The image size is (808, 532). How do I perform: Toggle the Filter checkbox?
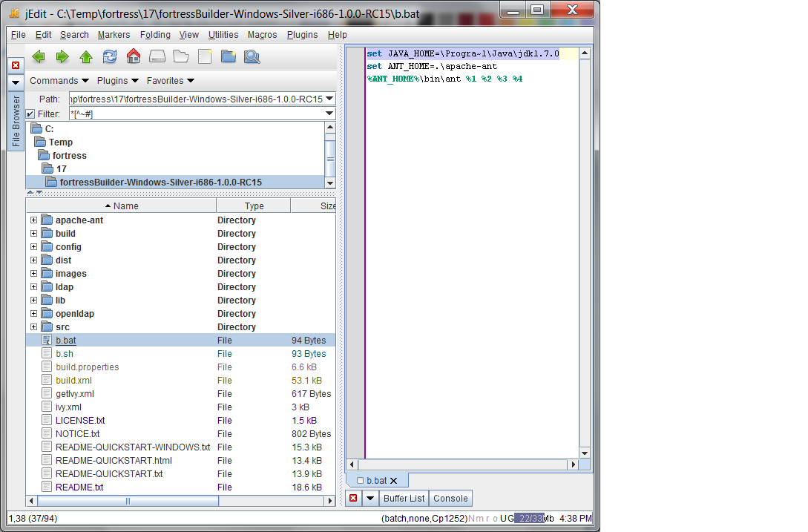30,114
